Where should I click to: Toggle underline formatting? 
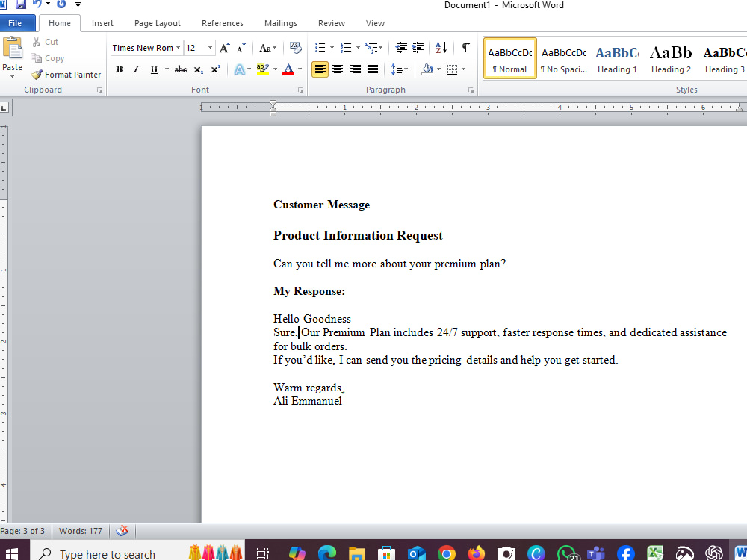click(x=154, y=70)
